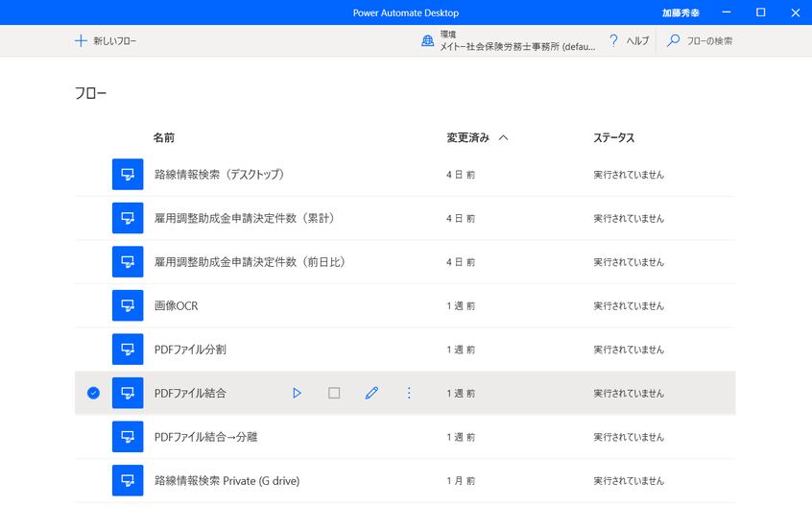Open more actions for PDFファイル結合
Image resolution: width=812 pixels, height=531 pixels.
pos(409,393)
